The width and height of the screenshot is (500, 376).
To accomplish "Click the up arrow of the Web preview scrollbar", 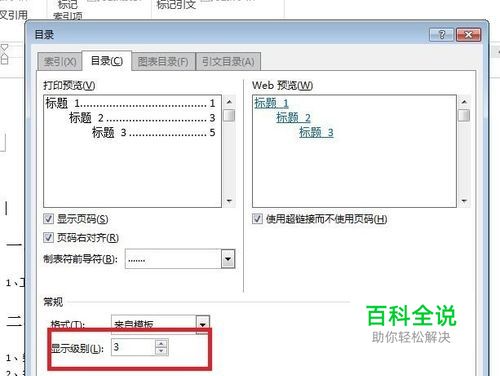I will tap(464, 101).
